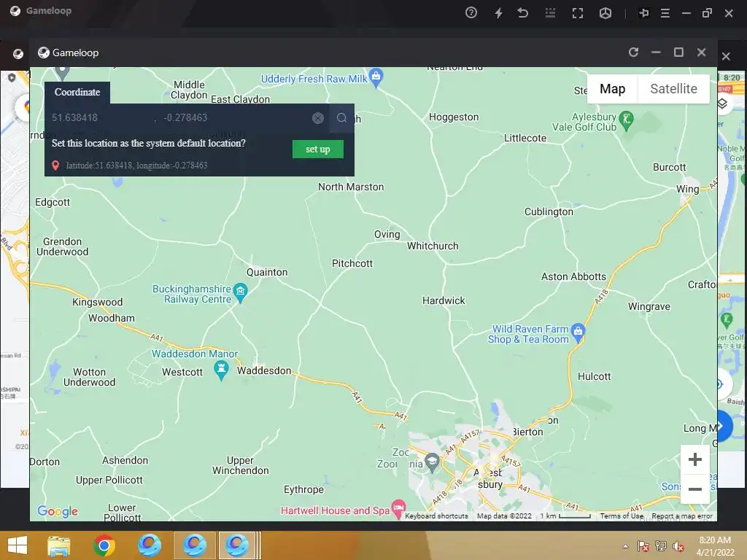747x560 pixels.
Task: Click the volume icon in system tray
Action: click(678, 545)
